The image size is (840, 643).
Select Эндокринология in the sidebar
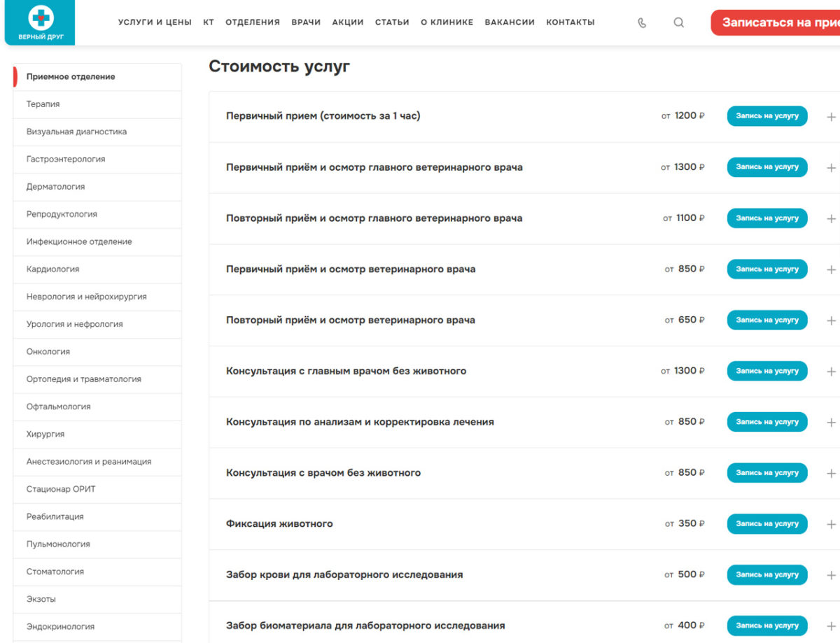click(97, 627)
